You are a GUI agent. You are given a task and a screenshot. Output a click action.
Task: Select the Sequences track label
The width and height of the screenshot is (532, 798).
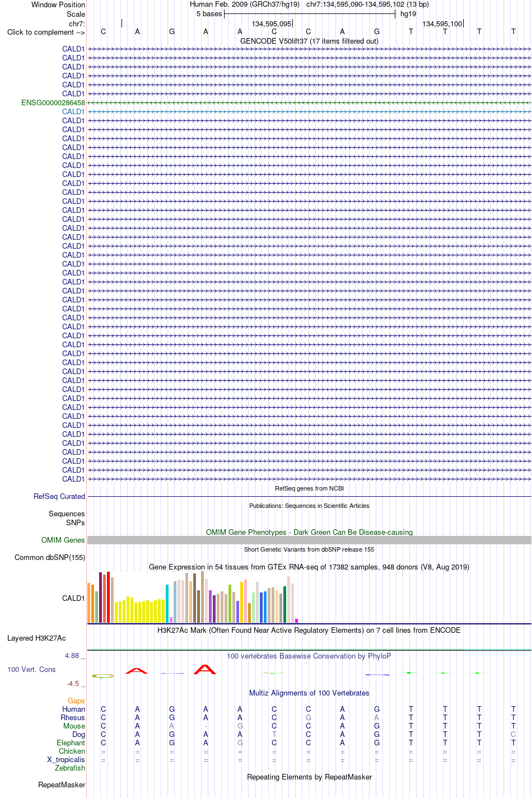coord(67,514)
